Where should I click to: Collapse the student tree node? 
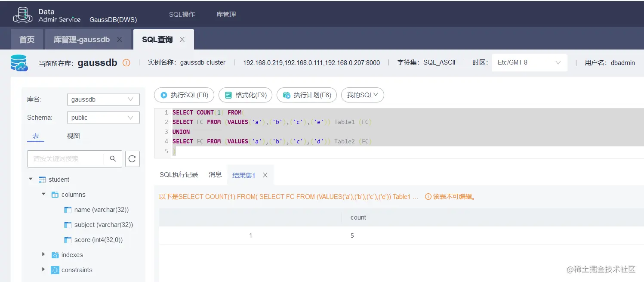[31, 179]
